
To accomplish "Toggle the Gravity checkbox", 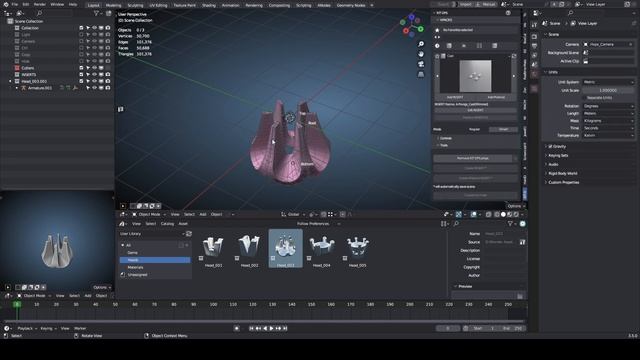I will coord(550,146).
